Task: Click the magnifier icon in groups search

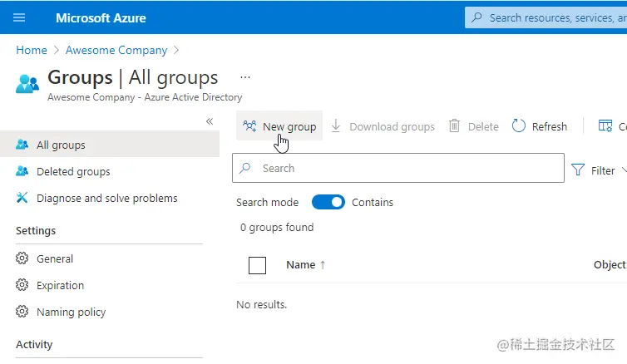Action: [245, 168]
